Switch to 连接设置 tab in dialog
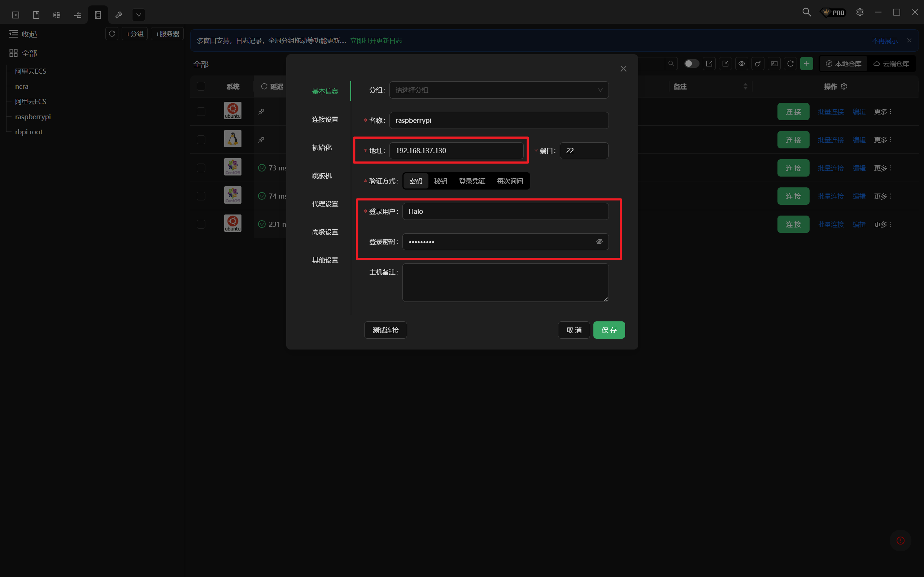 (325, 120)
